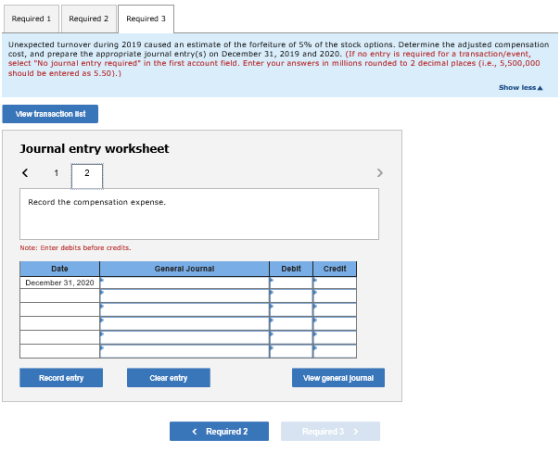Open account dropdown in third General Journal row

tap(184, 310)
